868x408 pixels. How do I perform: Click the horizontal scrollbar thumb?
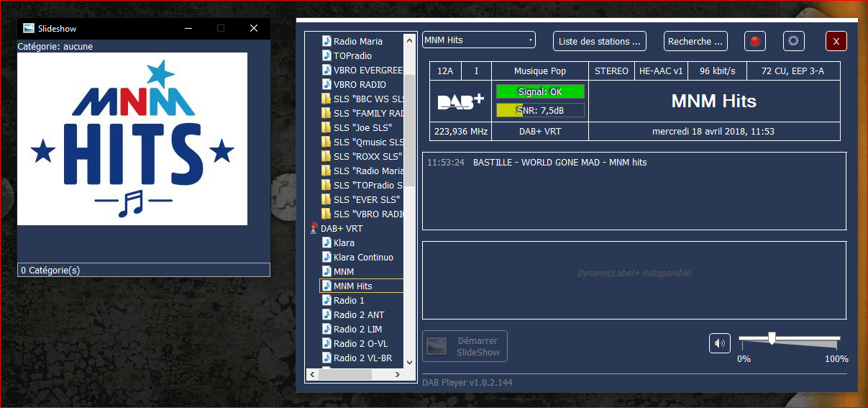tap(346, 375)
